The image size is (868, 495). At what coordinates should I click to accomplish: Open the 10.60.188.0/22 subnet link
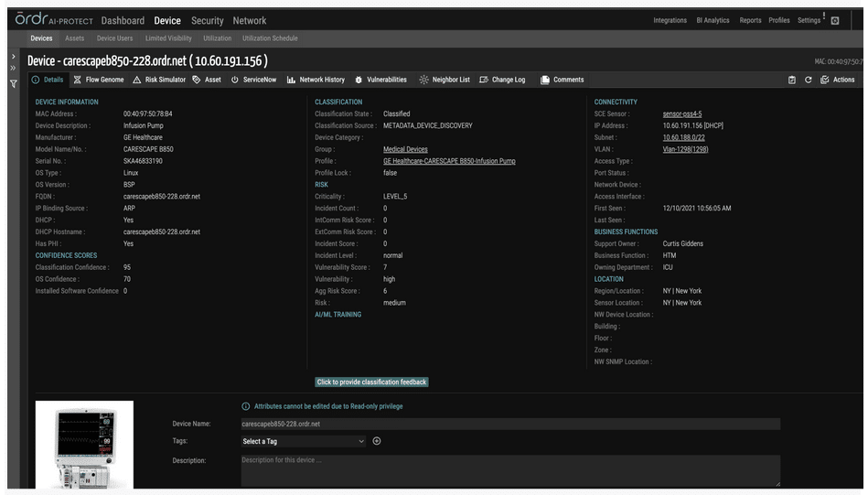(683, 138)
